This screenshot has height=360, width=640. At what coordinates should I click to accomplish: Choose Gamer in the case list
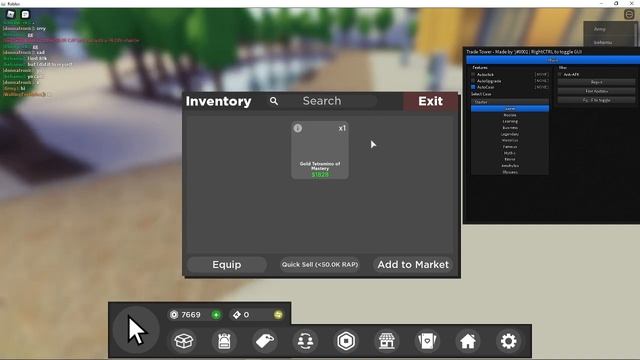click(510, 109)
